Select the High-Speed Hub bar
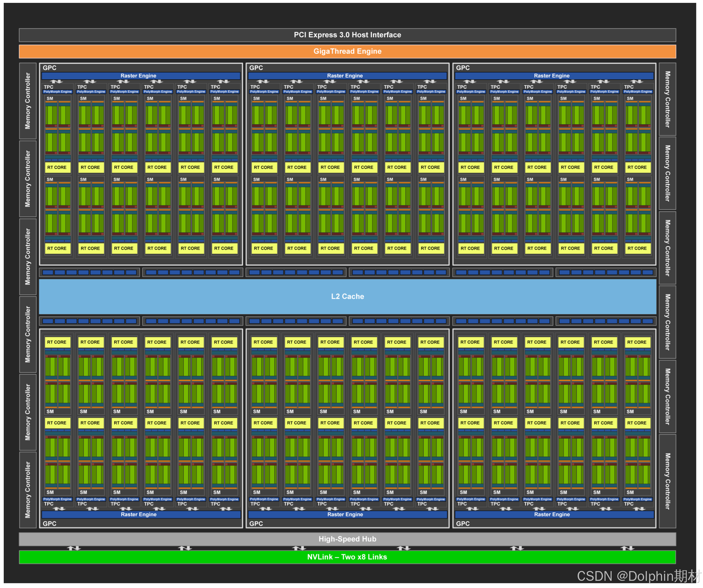Image resolution: width=703 pixels, height=588 pixels. (347, 539)
